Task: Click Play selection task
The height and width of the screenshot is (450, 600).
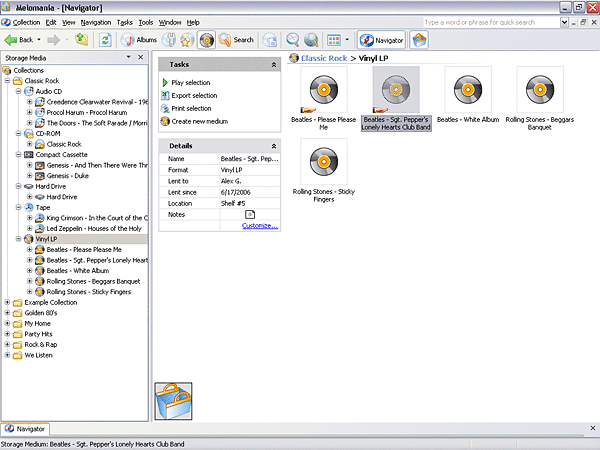Action: (191, 83)
